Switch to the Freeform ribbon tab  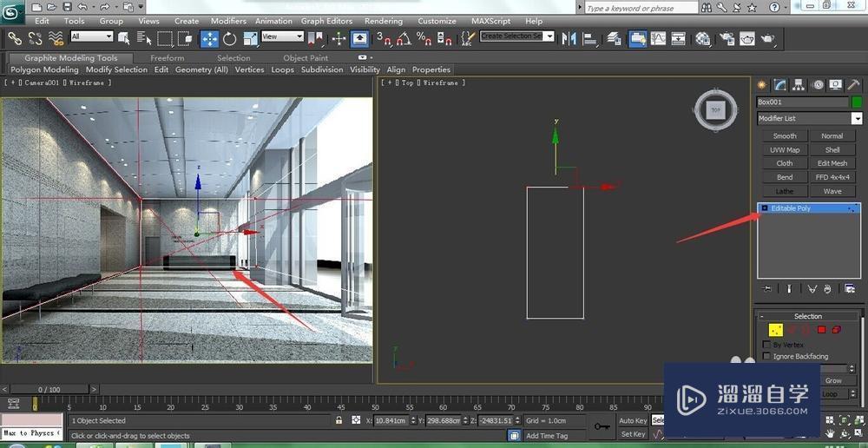coord(168,57)
